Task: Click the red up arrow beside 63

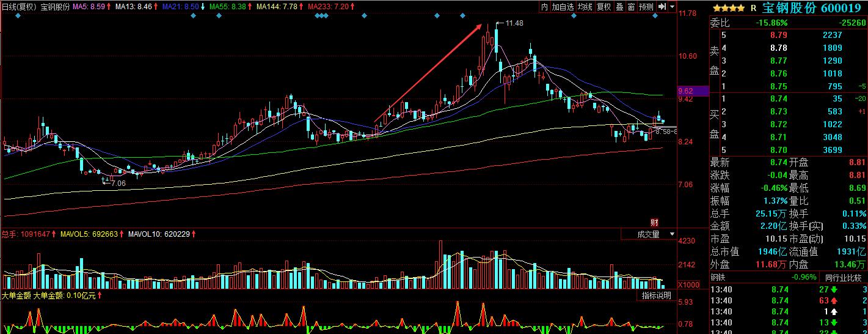Action: (833, 300)
